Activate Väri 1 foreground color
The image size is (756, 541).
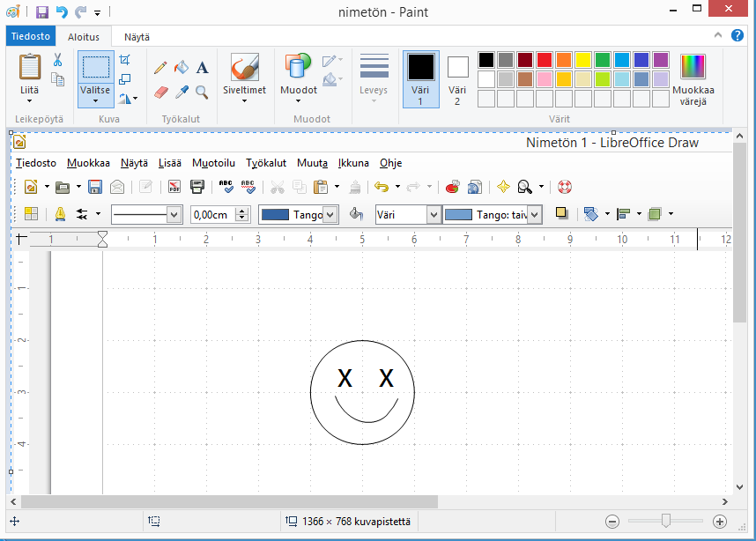pyautogui.click(x=420, y=78)
